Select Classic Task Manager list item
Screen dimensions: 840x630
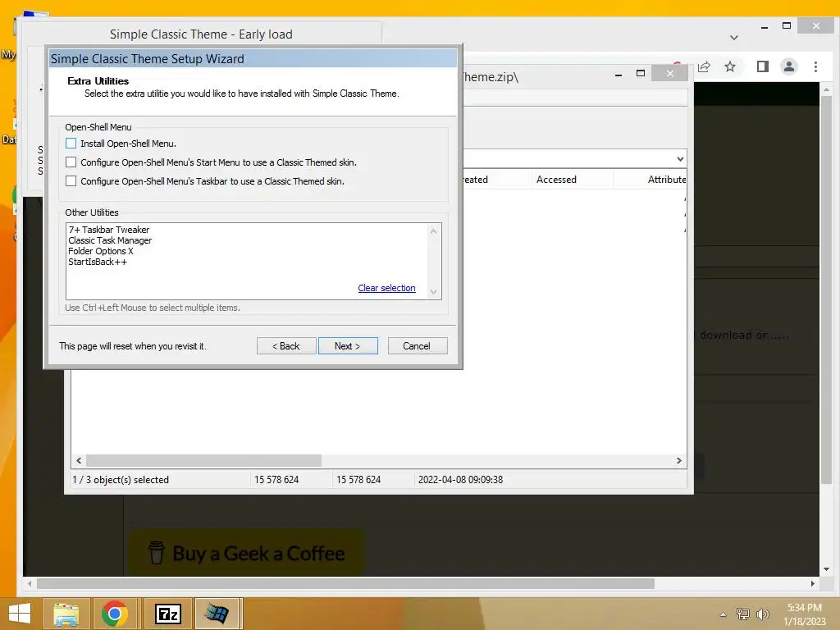click(110, 240)
